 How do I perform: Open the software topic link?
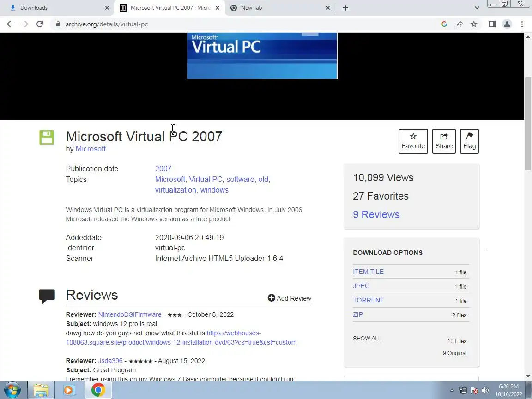(x=240, y=180)
